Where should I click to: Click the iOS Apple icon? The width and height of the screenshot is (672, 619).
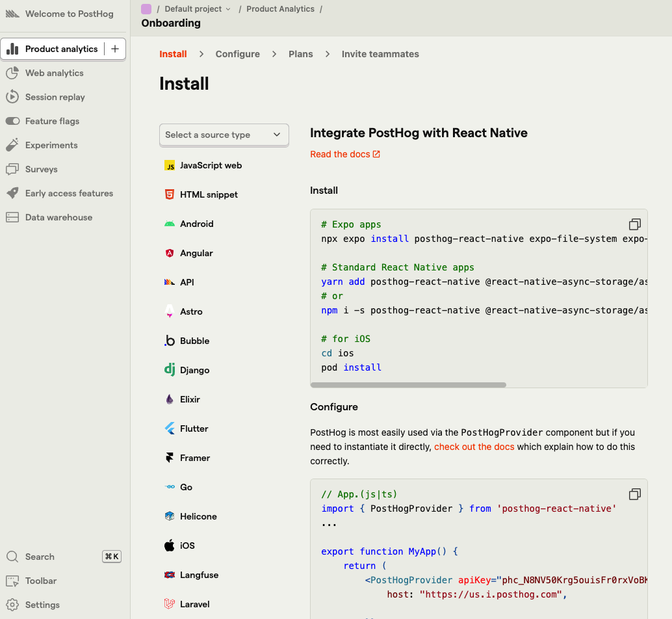coord(169,546)
